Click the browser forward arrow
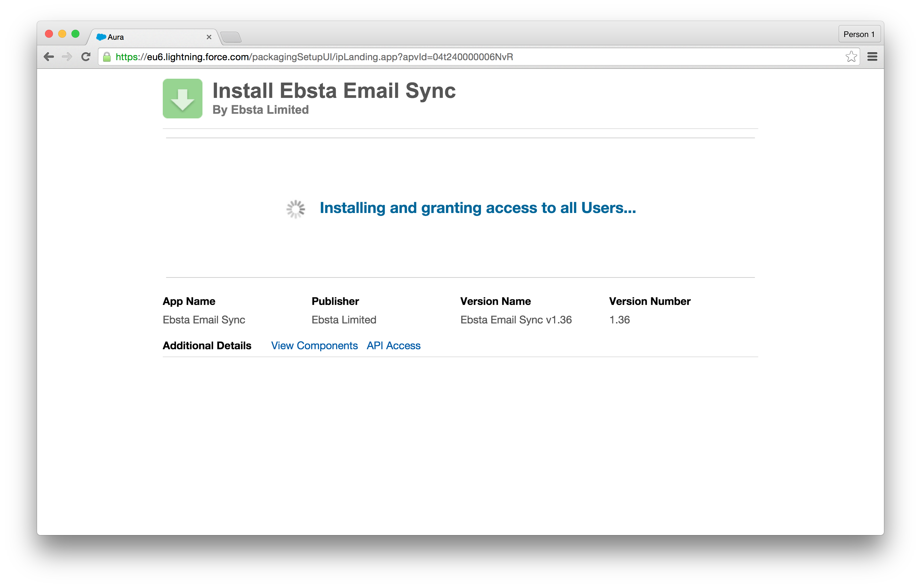The image size is (921, 588). pyautogui.click(x=67, y=57)
